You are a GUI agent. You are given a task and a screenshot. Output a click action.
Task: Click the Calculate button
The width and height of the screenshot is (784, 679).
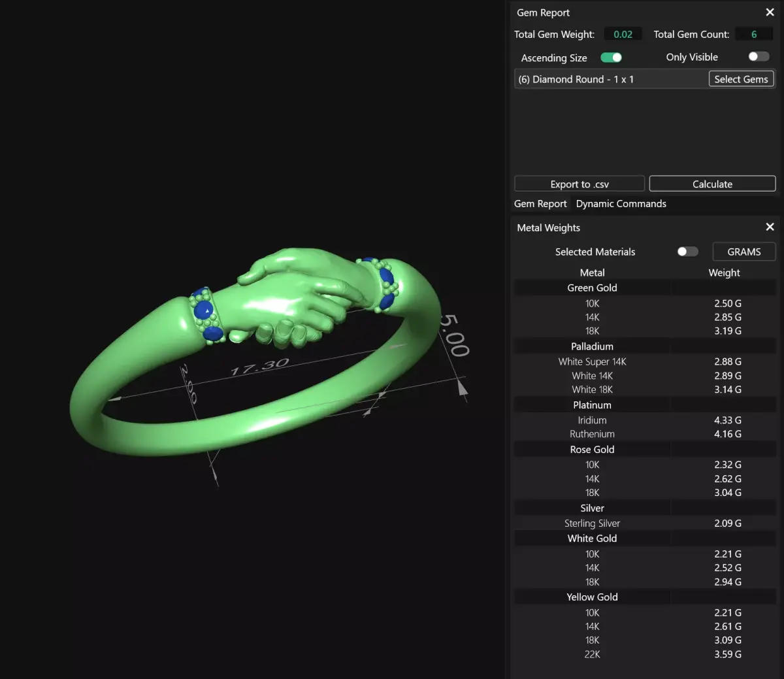(712, 184)
